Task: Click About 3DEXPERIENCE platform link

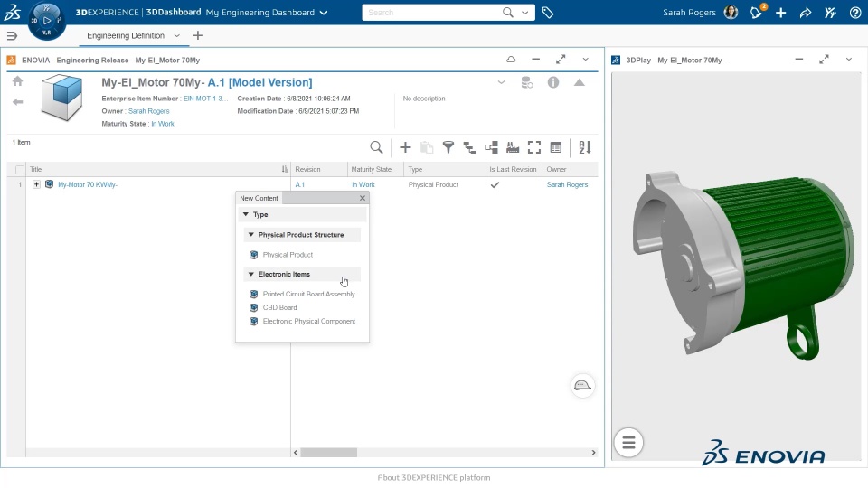Action: tap(434, 477)
